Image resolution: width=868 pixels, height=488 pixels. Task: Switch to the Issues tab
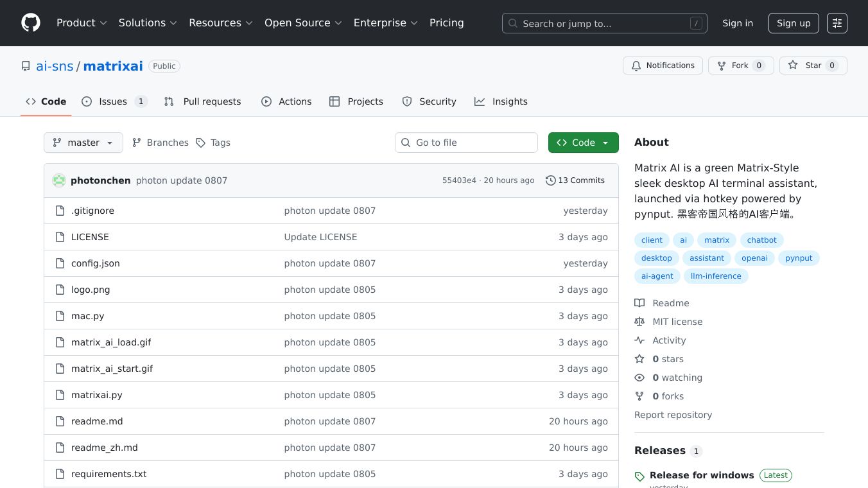click(114, 101)
